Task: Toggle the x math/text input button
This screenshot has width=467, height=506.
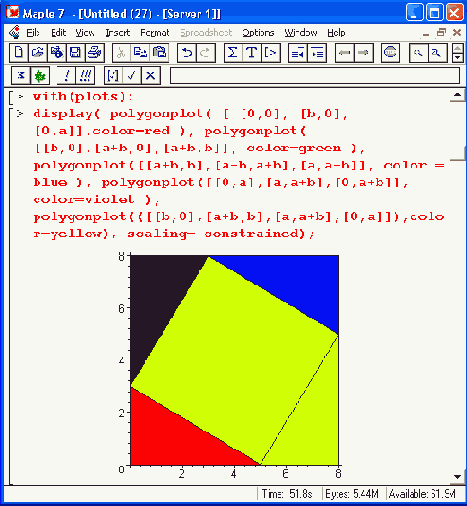Action: tap(21, 76)
